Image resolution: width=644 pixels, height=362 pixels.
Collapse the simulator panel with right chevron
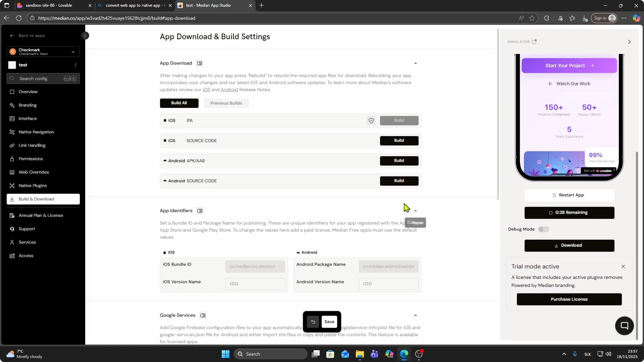629,42
